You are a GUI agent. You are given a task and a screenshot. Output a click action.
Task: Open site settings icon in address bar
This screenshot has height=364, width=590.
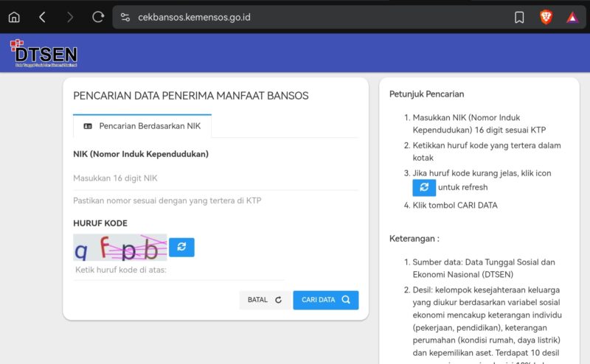coord(125,17)
